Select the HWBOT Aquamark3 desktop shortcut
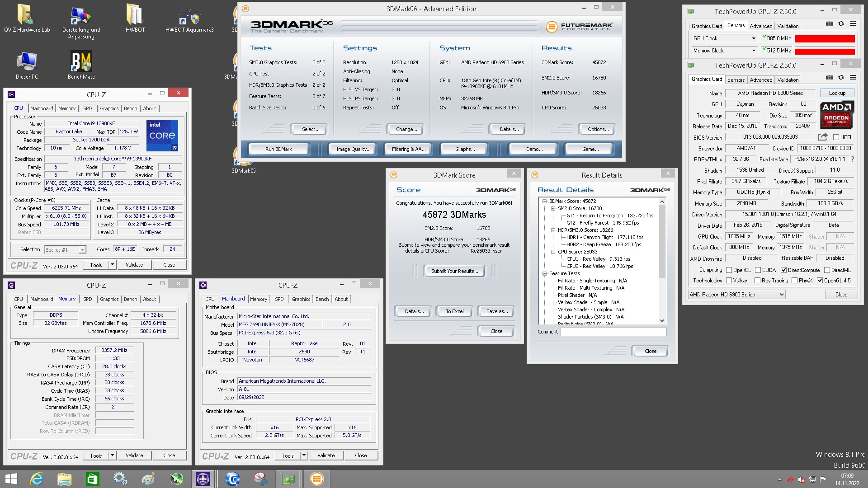The height and width of the screenshot is (488, 868). click(x=189, y=18)
